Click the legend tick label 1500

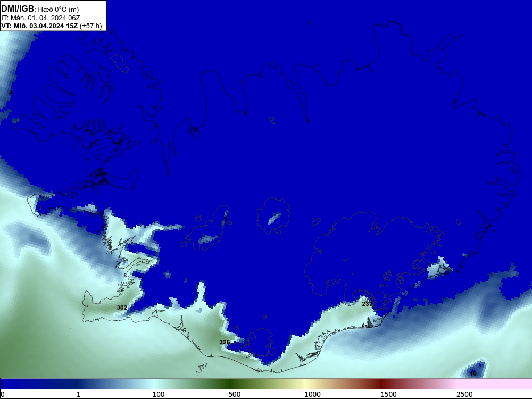coord(388,394)
